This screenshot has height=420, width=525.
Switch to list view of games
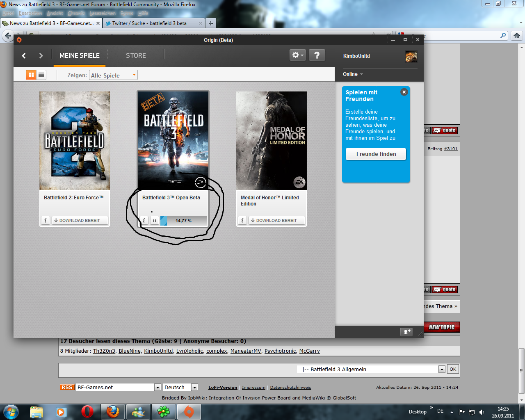[x=41, y=75]
